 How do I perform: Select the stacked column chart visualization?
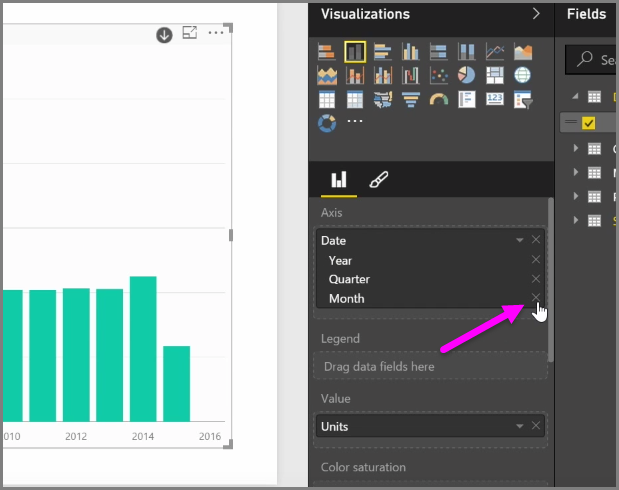[x=355, y=52]
